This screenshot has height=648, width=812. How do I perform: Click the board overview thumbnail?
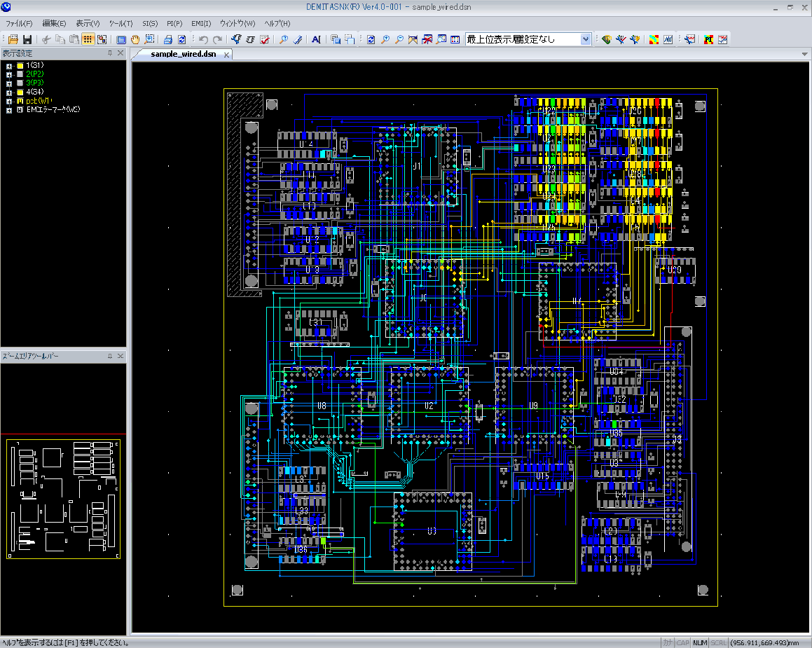click(x=63, y=499)
